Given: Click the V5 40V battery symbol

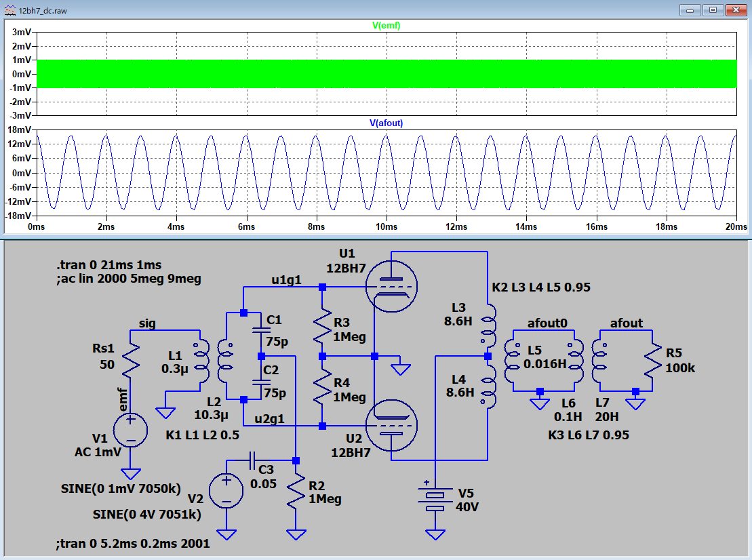Looking at the screenshot, I should (x=435, y=499).
